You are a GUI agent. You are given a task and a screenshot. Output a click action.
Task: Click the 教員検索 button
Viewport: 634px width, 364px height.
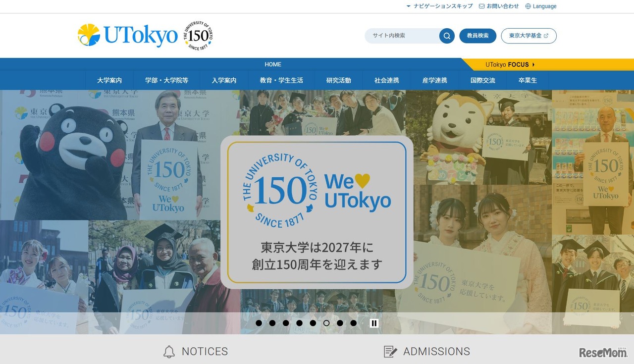click(x=477, y=36)
